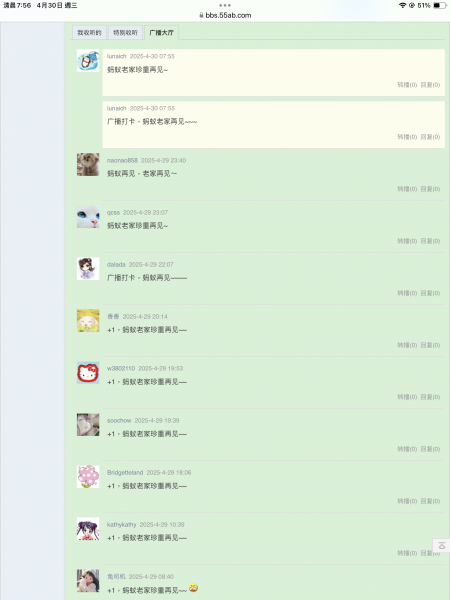Select the 广播大厅 tab

coord(161,33)
